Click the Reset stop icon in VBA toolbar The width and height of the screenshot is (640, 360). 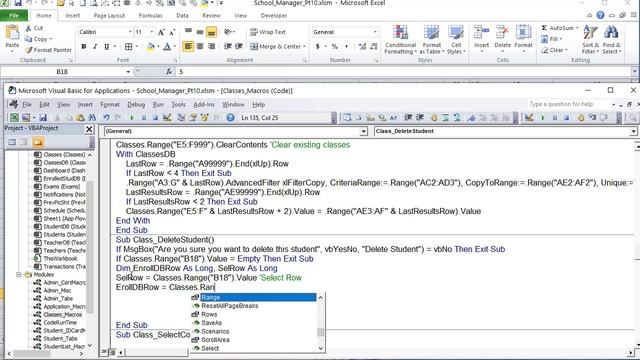155,118
